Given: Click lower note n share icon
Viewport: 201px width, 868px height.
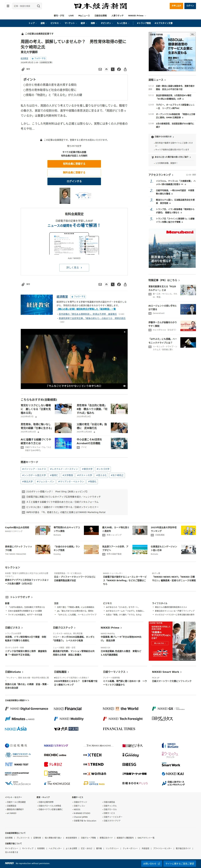Looking at the screenshot, I should [106, 284].
